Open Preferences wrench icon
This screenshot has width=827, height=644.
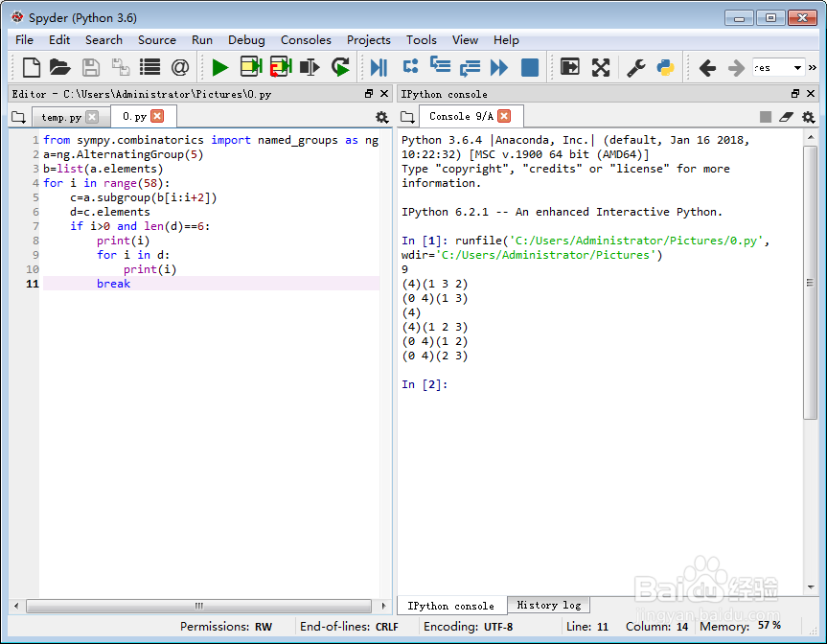click(636, 67)
